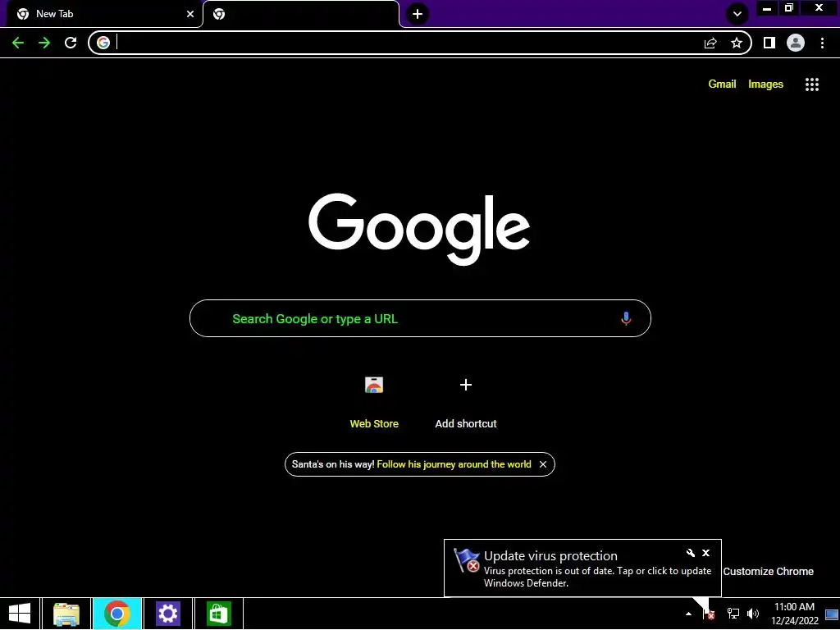Image resolution: width=840 pixels, height=630 pixels.
Task: Open PC Settings from the taskbar
Action: point(167,614)
